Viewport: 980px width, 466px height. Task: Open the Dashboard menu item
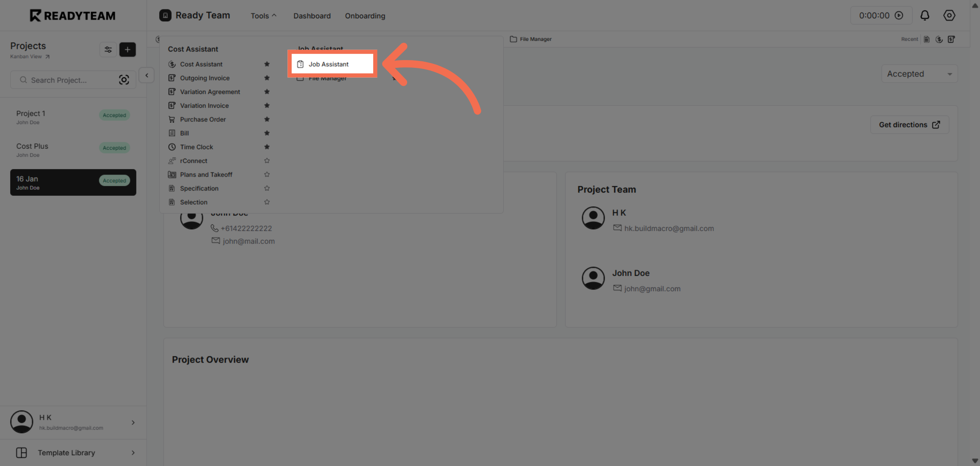coord(312,16)
